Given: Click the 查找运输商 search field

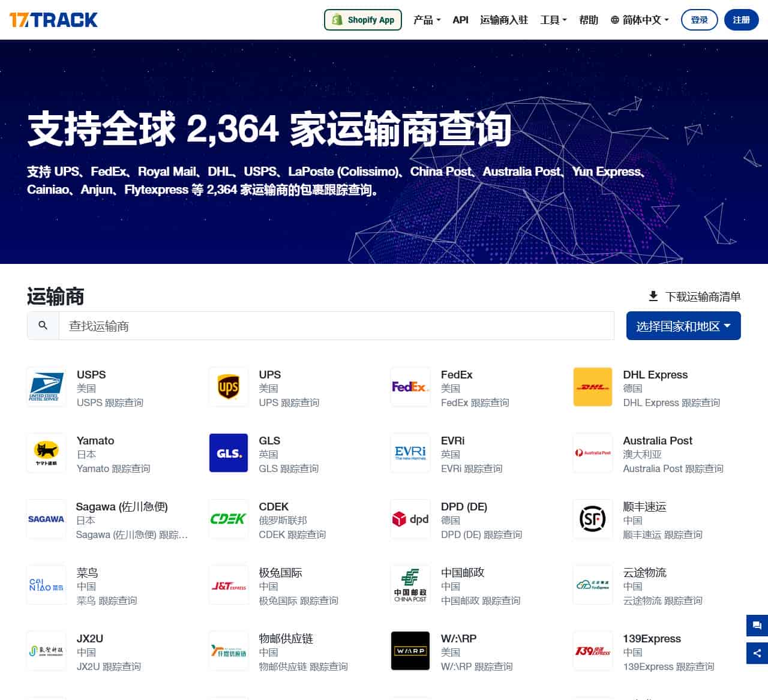Looking at the screenshot, I should [336, 326].
